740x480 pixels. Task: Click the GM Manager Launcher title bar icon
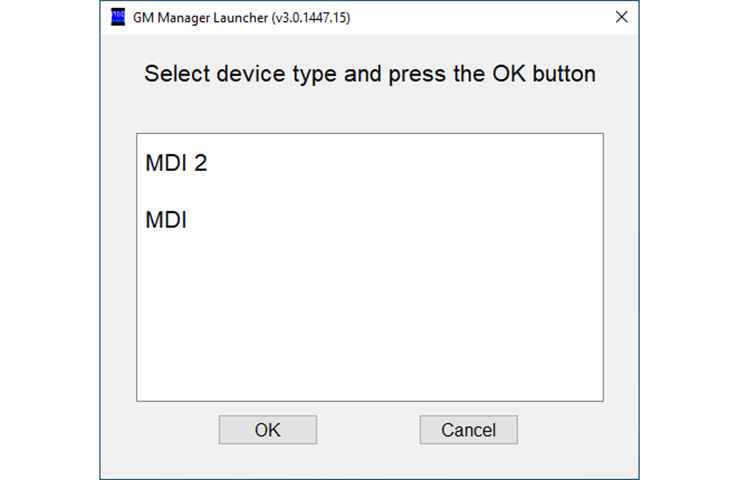[x=118, y=17]
